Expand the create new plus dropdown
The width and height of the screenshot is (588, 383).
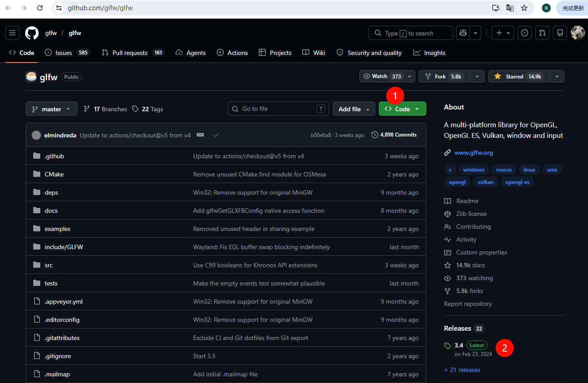click(x=503, y=33)
